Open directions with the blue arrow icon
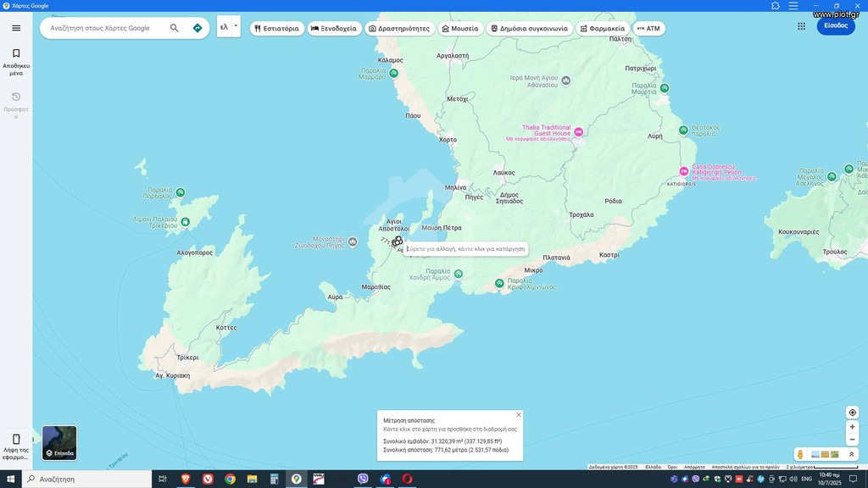The height and width of the screenshot is (488, 868). [x=198, y=28]
